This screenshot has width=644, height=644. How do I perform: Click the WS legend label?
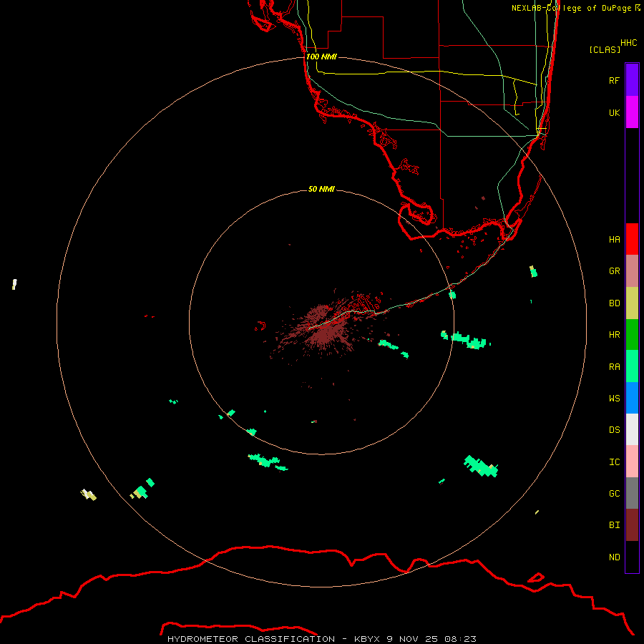pyautogui.click(x=614, y=398)
